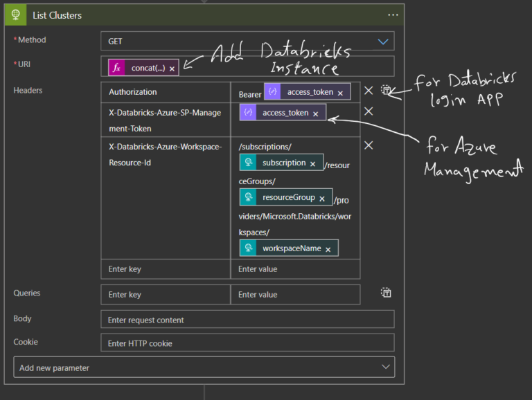This screenshot has height=400, width=532.
Task: Click the Body label
Action: 22,318
